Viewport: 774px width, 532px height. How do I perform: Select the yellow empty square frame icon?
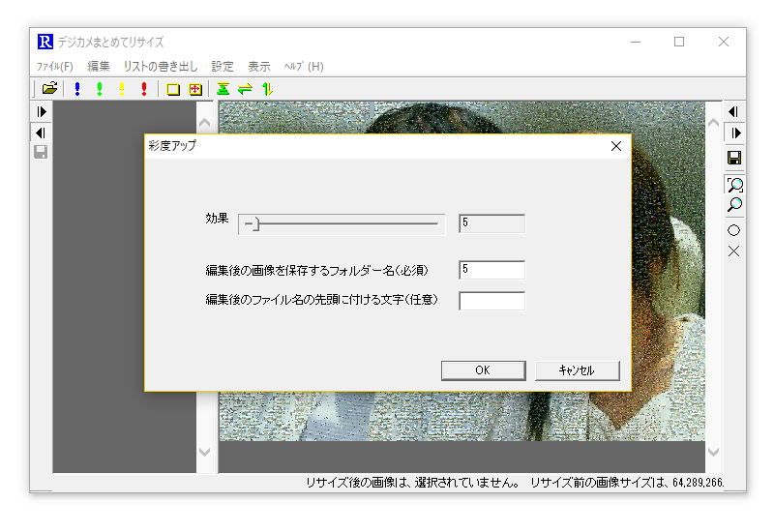point(173,89)
